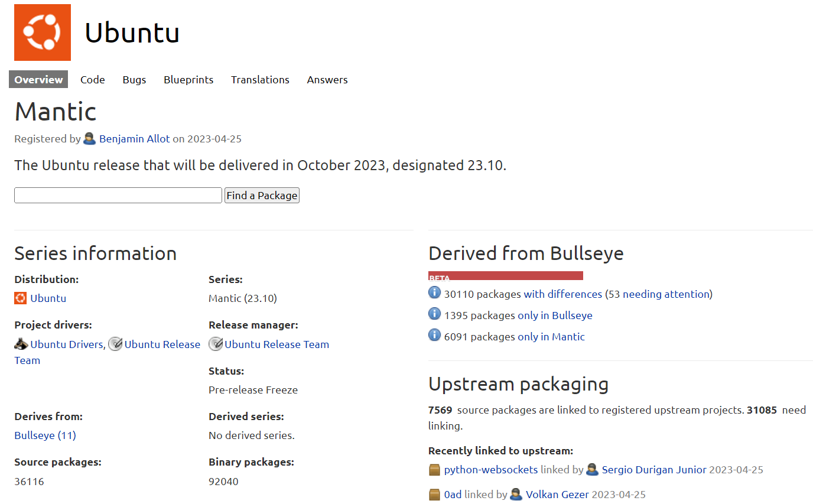Open Sergio Durigan Junior profile link

pos(654,470)
